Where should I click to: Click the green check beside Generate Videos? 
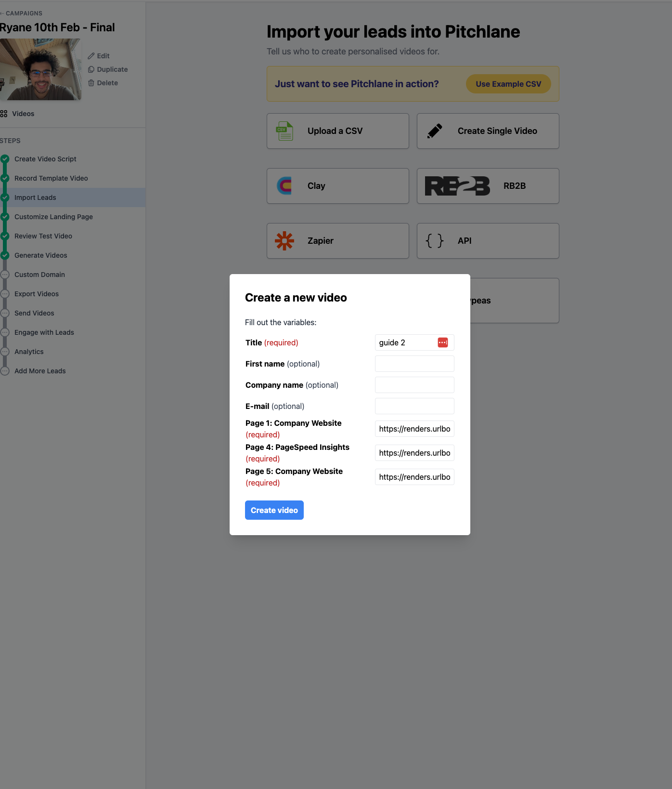5,255
